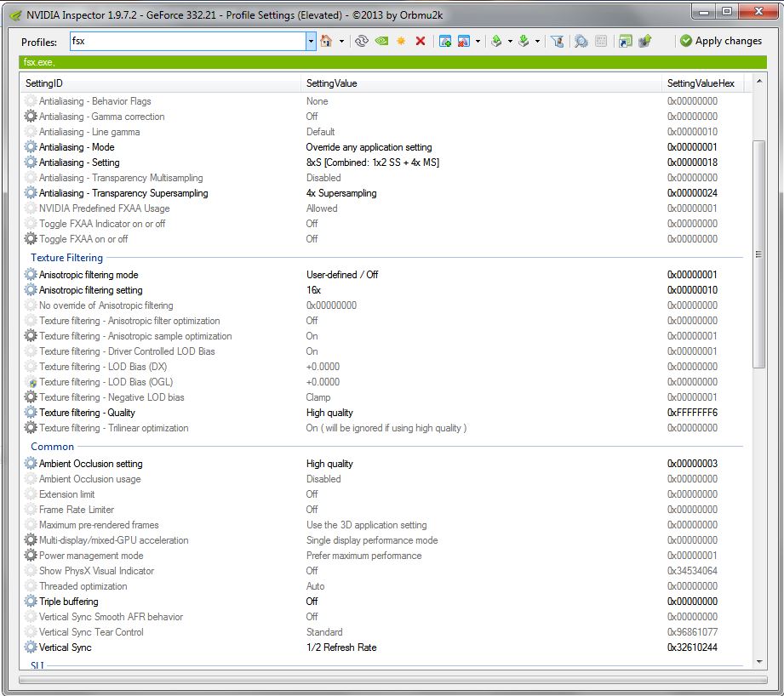Select the 'Maximum pre-rendered frames' row
This screenshot has width=784, height=696.
tap(382, 525)
